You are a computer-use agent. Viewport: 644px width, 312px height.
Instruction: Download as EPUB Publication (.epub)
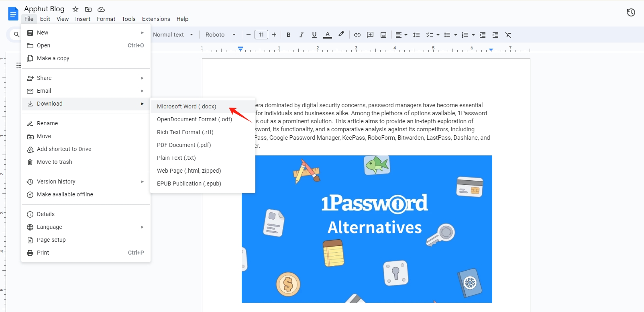pyautogui.click(x=203, y=184)
